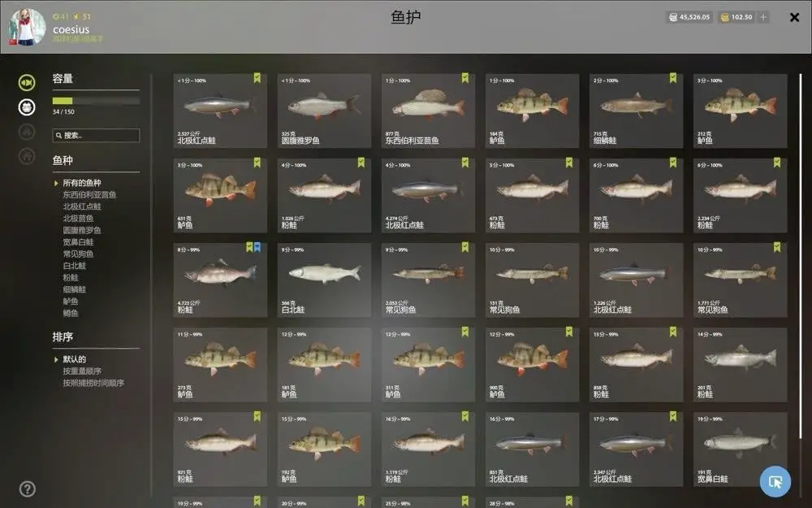
Task: Select 默认的 sort option
Action: [x=74, y=359]
